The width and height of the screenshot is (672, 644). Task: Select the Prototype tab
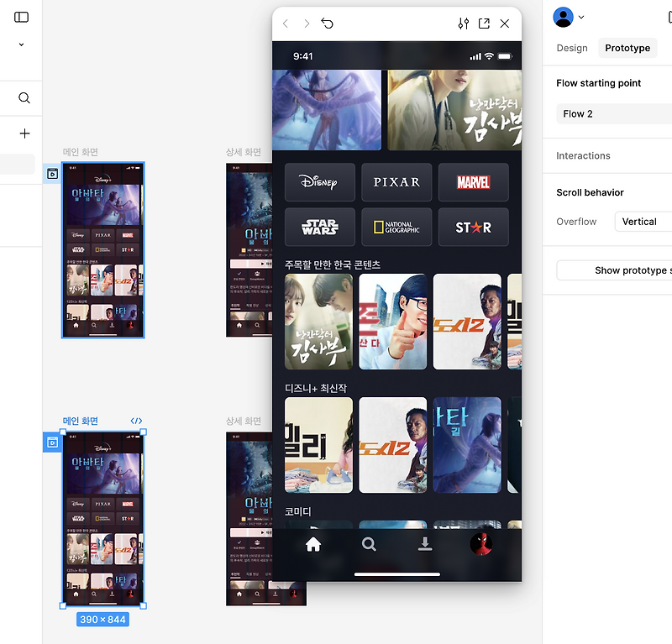(x=627, y=48)
